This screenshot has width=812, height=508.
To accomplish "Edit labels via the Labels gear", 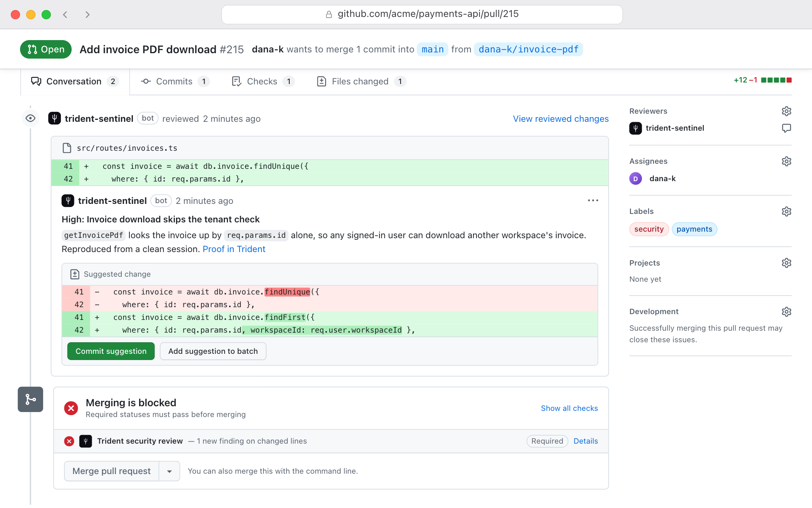I will 786,211.
